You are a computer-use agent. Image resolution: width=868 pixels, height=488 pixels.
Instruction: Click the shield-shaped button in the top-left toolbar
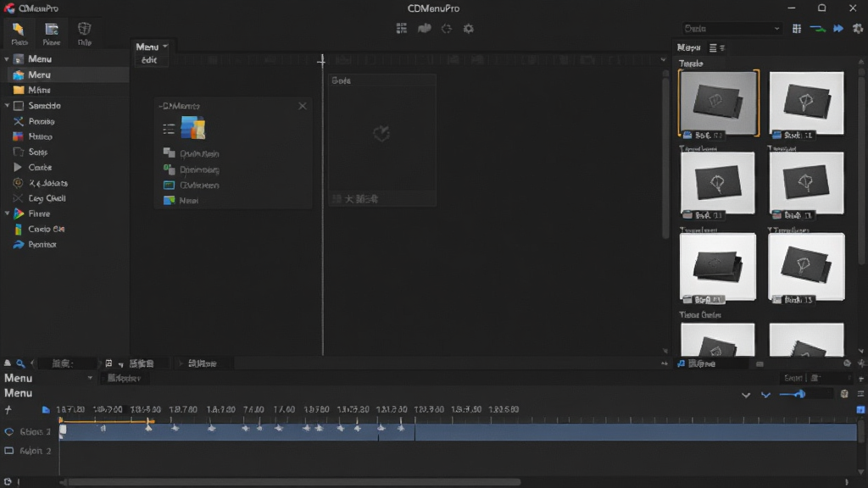tap(84, 34)
